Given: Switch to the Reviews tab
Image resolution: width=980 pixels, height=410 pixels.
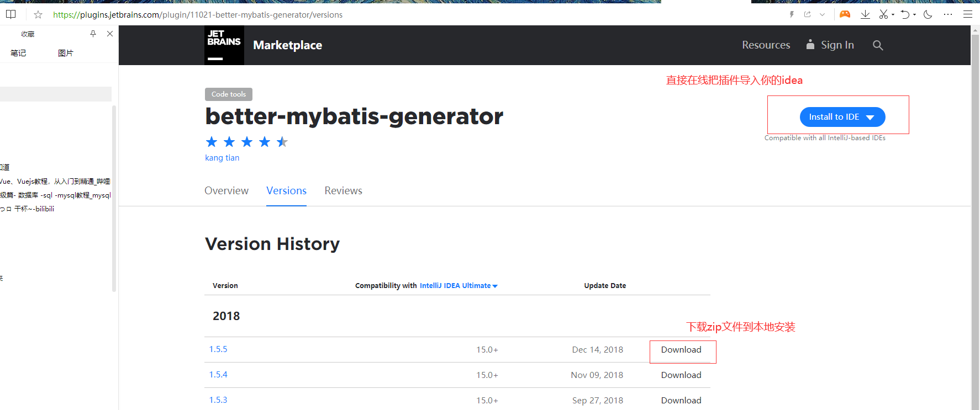Looking at the screenshot, I should coord(343,190).
